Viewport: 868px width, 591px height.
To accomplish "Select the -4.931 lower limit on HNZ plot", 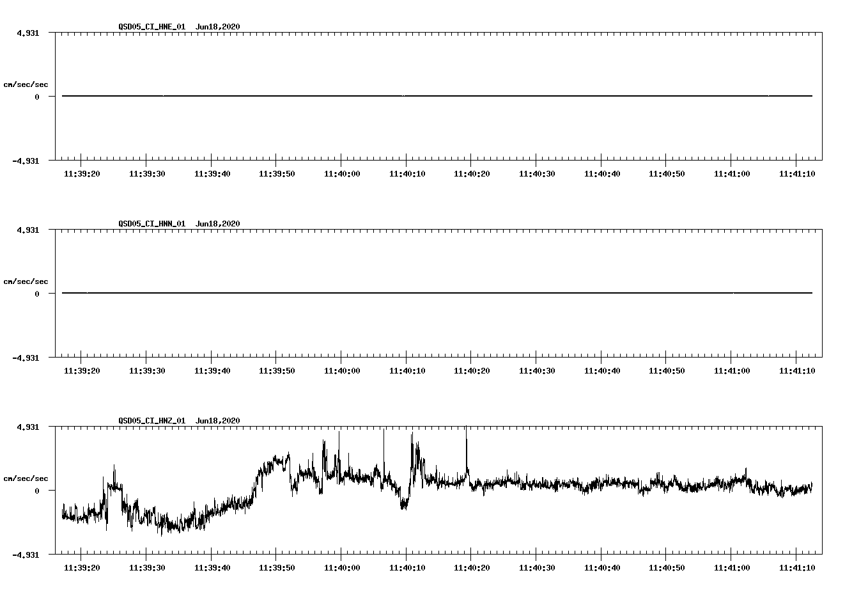I will (26, 555).
